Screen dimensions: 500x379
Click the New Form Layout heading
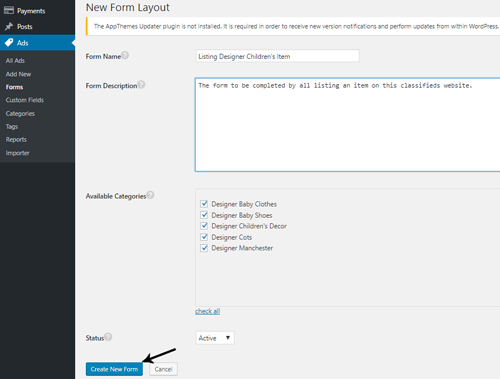pos(128,7)
